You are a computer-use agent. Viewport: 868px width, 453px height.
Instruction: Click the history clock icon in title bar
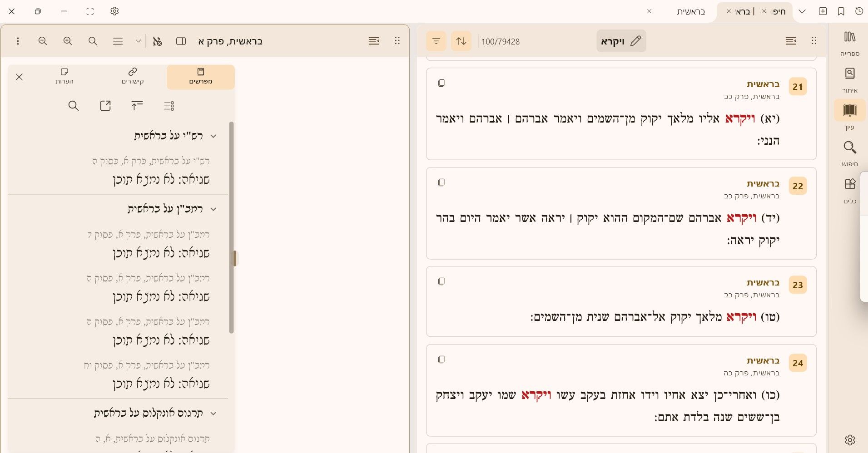click(x=859, y=11)
